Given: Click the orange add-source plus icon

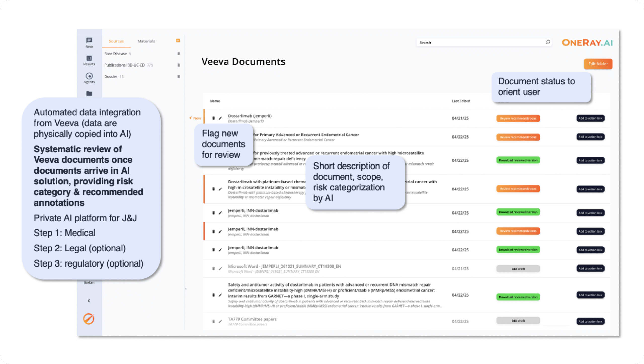Looking at the screenshot, I should click(178, 41).
